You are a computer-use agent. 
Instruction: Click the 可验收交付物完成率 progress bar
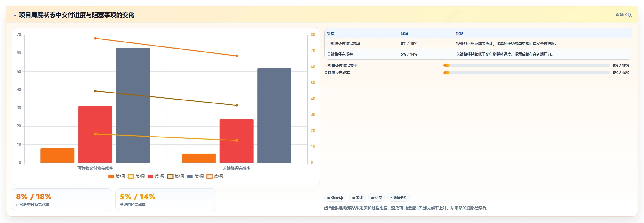(x=527, y=65)
